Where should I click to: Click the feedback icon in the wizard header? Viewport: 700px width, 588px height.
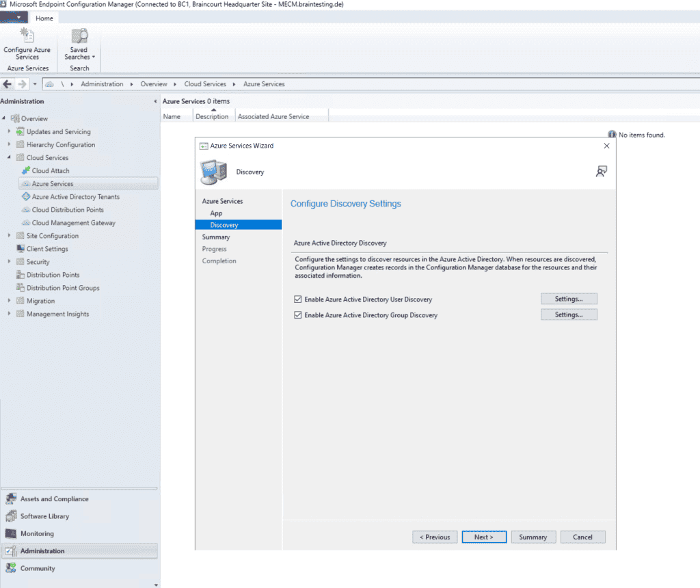pos(601,172)
